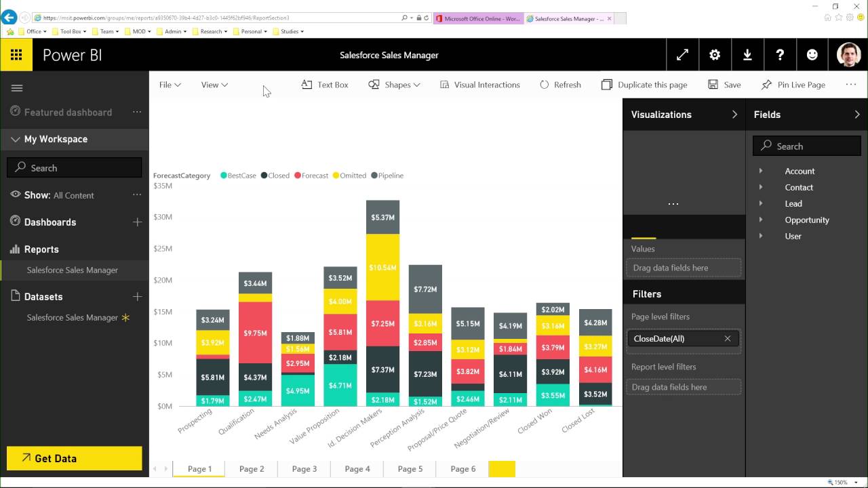
Task: Expand the Opportunity table in Fields
Action: [761, 220]
